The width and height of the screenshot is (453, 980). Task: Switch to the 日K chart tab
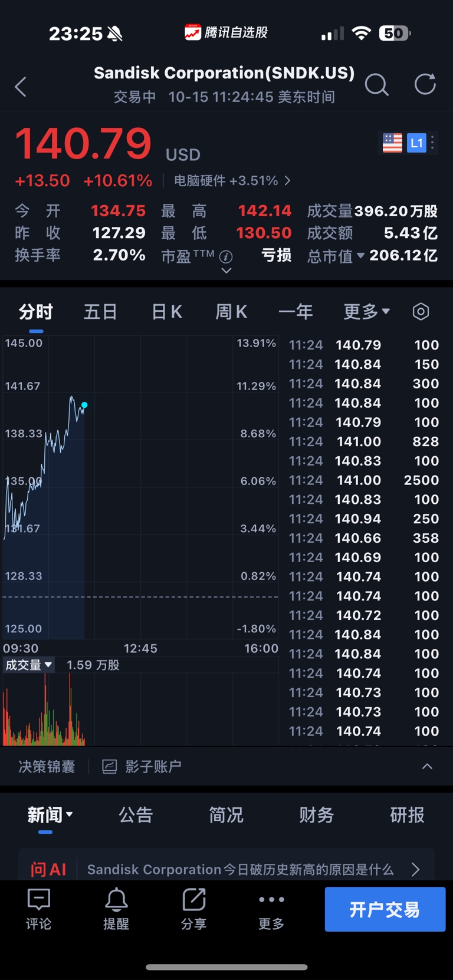tap(167, 311)
